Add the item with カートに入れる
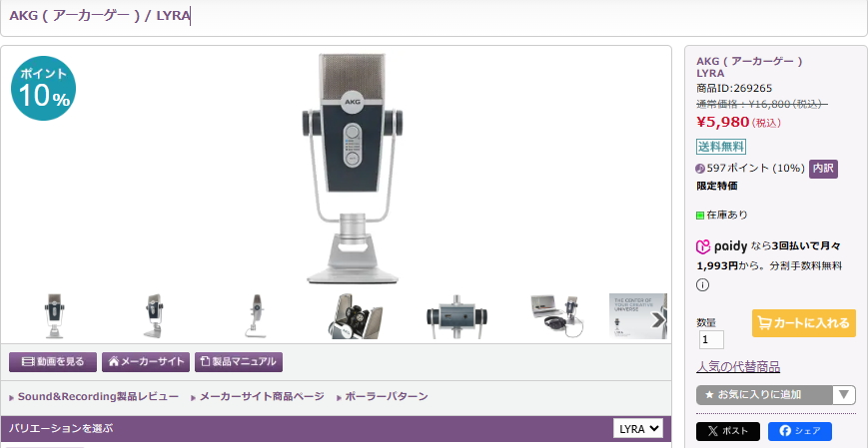This screenshot has width=868, height=448. pos(804,323)
